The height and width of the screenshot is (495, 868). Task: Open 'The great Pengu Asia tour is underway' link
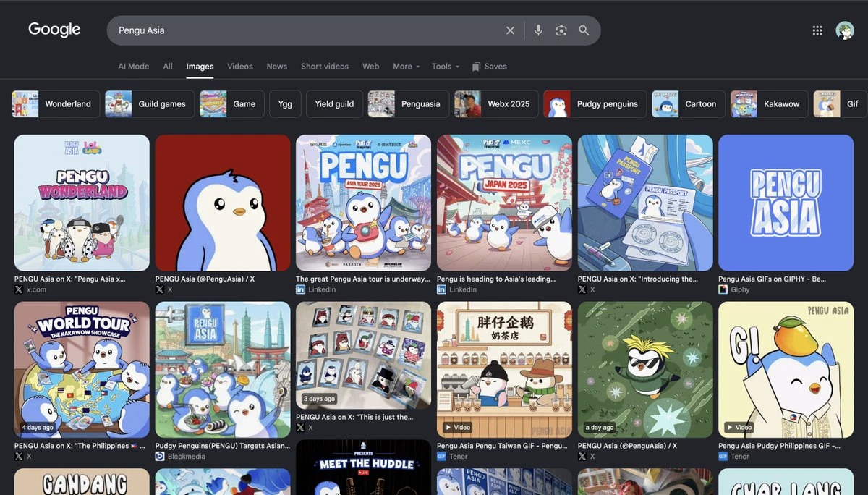pyautogui.click(x=363, y=279)
